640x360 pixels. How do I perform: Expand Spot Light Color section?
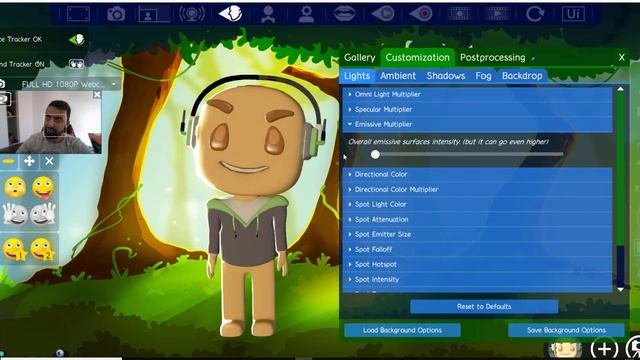coord(477,204)
